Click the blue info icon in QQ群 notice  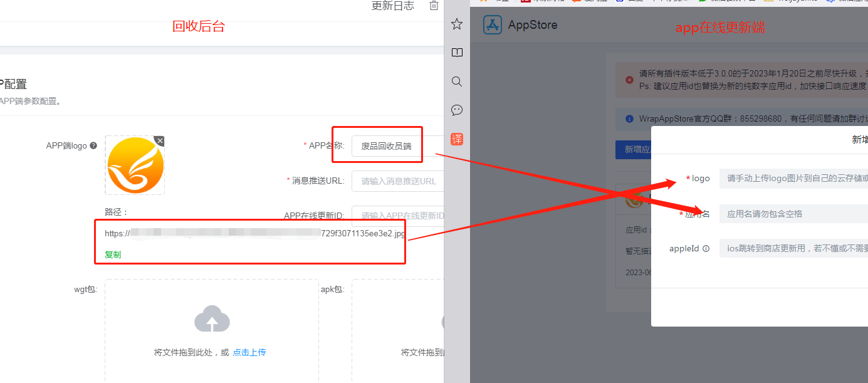629,118
